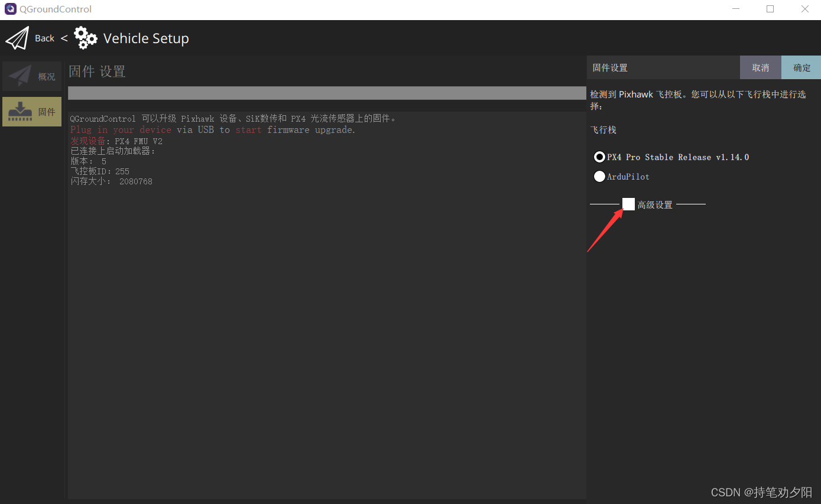Click the QGroundControl app logo in title bar
This screenshot has height=504, width=821.
(x=10, y=9)
